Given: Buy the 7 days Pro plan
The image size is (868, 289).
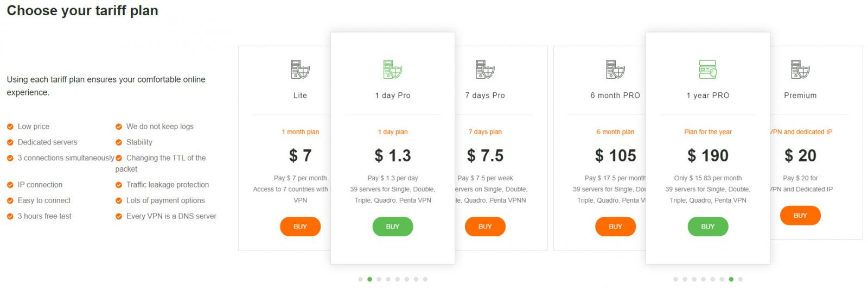Looking at the screenshot, I should coord(485,227).
